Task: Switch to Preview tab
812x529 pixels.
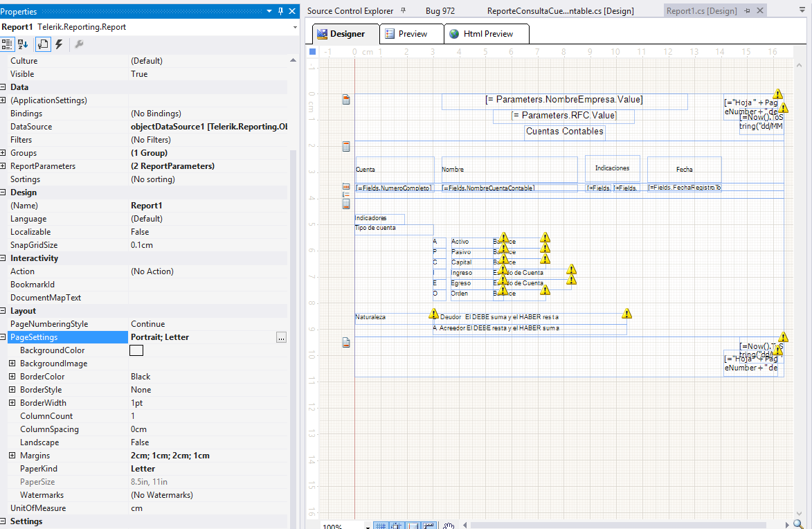Action: (x=412, y=34)
